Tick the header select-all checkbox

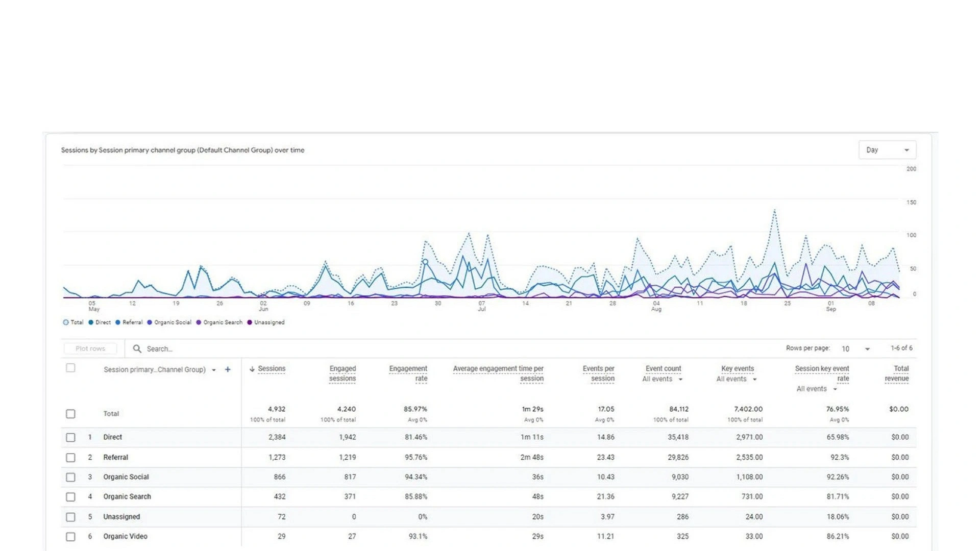click(x=70, y=368)
